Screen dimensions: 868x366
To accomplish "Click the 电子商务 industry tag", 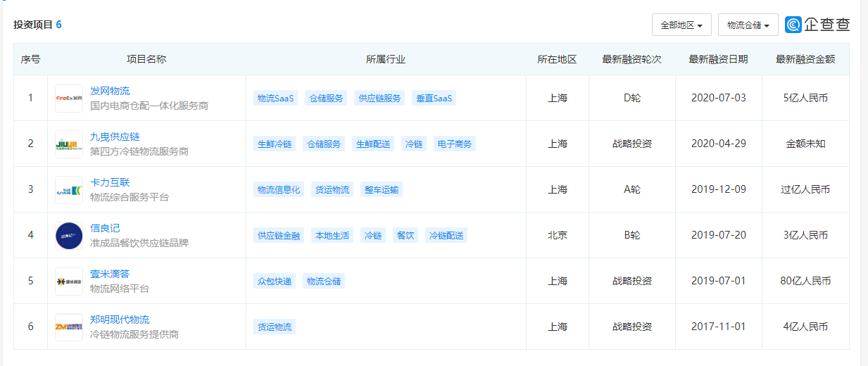I will (x=455, y=144).
